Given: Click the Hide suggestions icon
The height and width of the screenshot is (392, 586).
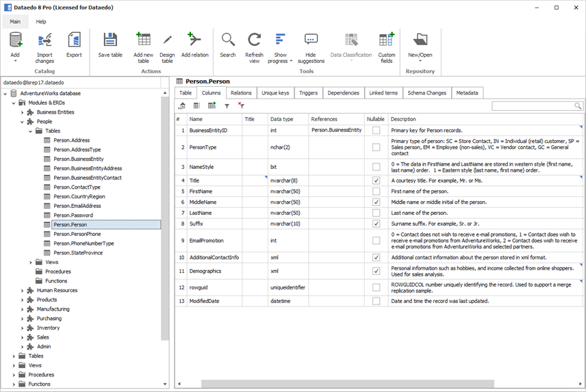Looking at the screenshot, I should [311, 40].
